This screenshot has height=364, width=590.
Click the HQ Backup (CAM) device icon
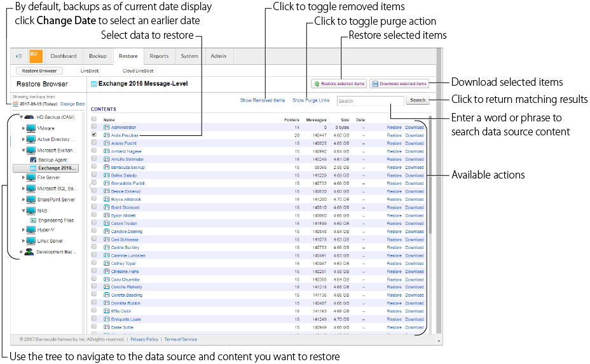pyautogui.click(x=29, y=117)
